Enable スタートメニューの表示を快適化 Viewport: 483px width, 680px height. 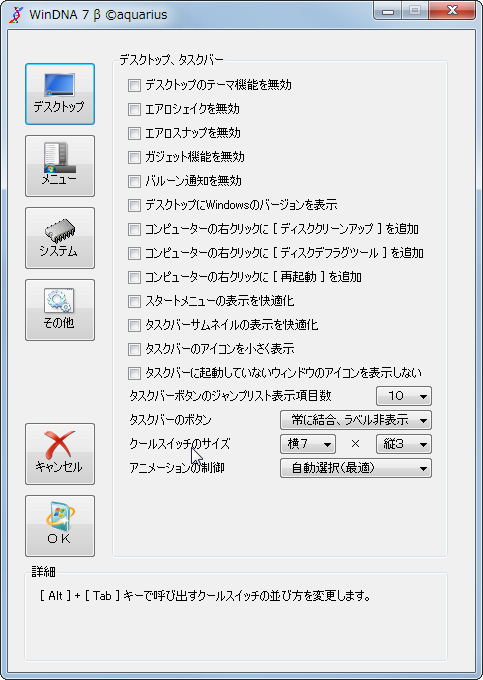click(134, 301)
